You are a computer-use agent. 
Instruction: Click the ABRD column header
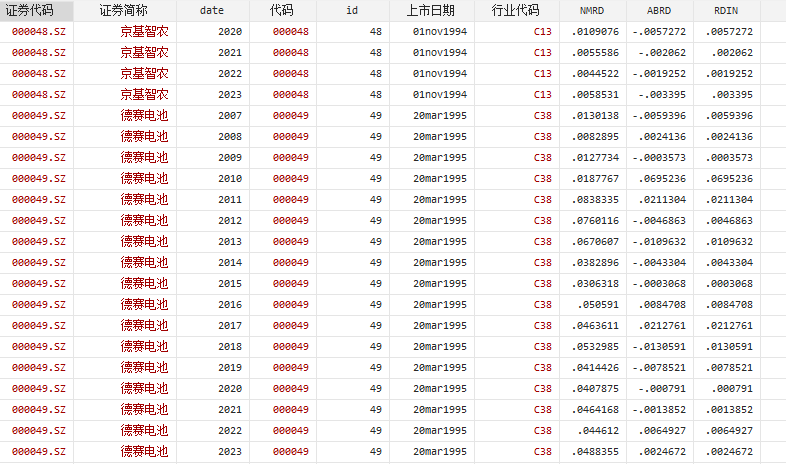coord(659,11)
